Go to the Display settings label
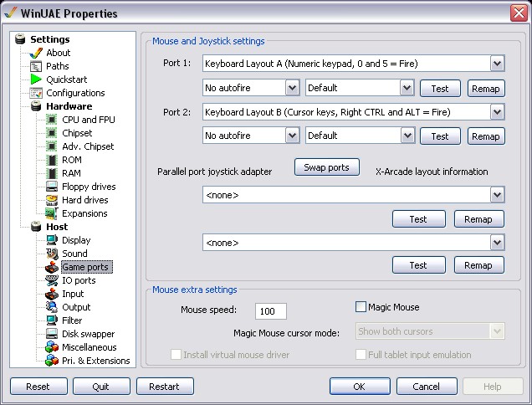532x405 pixels. (x=76, y=240)
